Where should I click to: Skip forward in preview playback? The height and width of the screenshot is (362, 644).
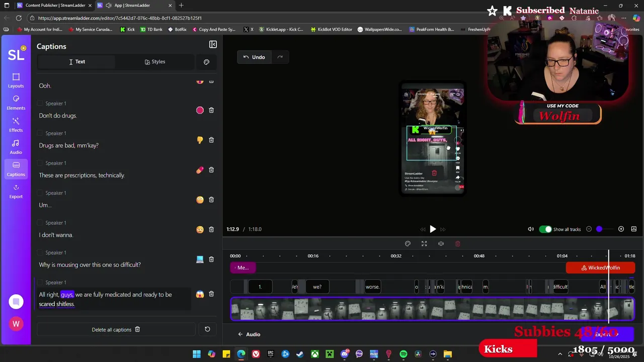coord(443,229)
